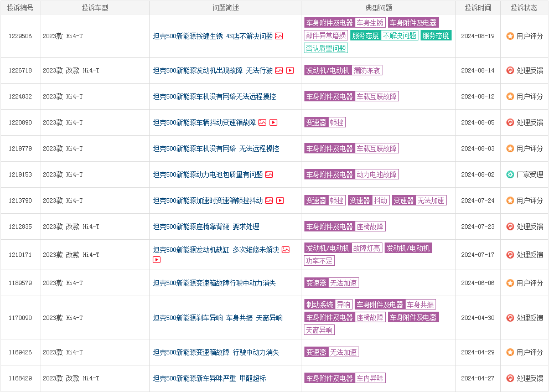
Task: Click complaint number 1168429
Action: 20,378
